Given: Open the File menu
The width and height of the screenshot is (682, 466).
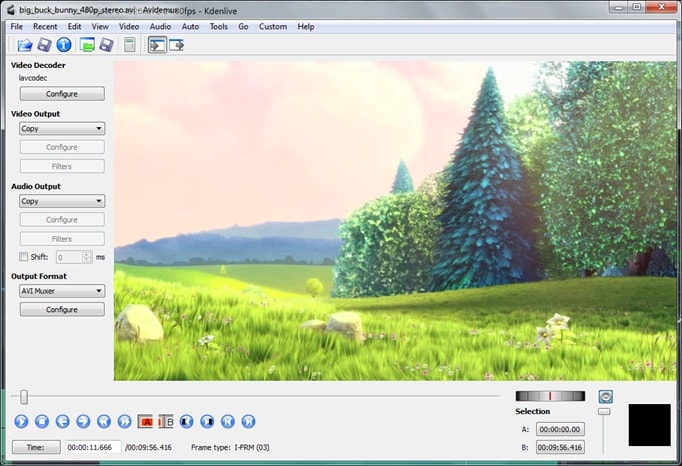Looking at the screenshot, I should click(x=17, y=27).
